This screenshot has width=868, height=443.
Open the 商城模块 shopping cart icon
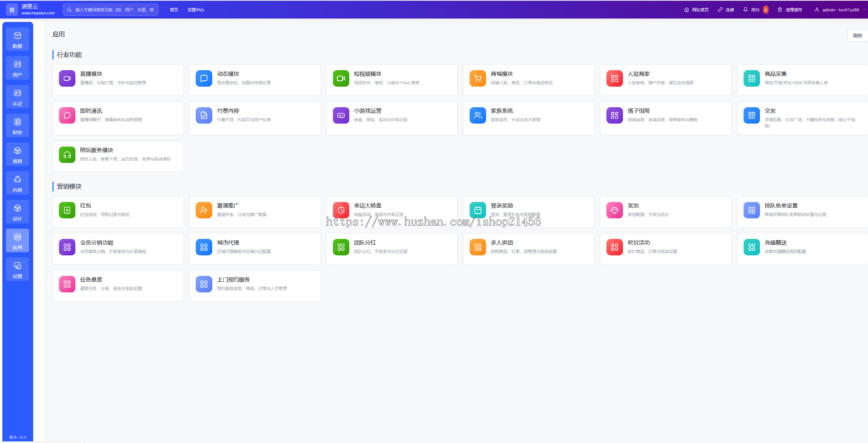click(477, 78)
